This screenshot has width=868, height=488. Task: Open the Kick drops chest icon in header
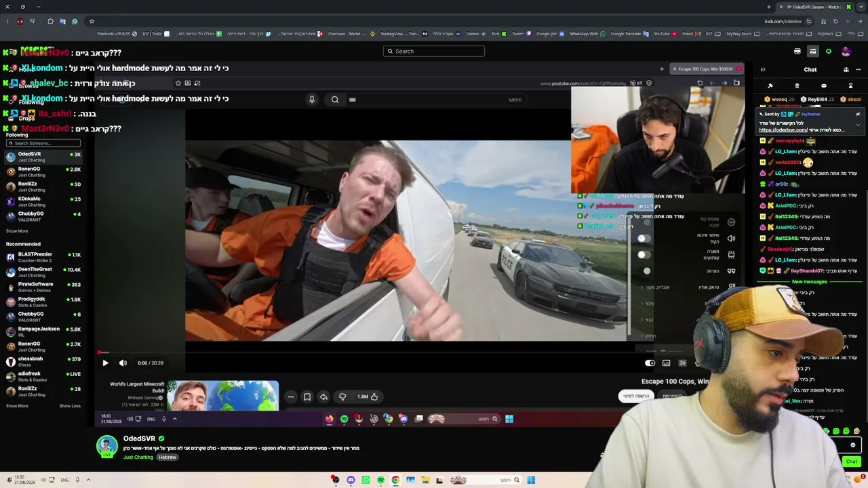[x=797, y=52]
